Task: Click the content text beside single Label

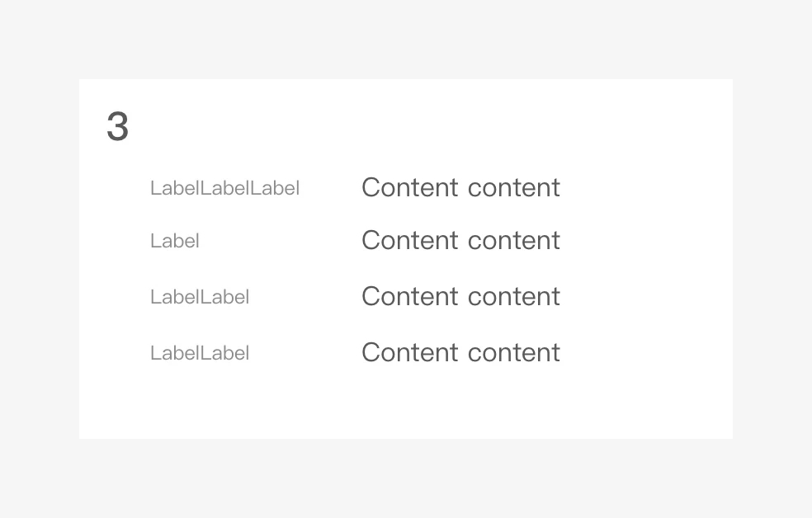Action: click(460, 240)
